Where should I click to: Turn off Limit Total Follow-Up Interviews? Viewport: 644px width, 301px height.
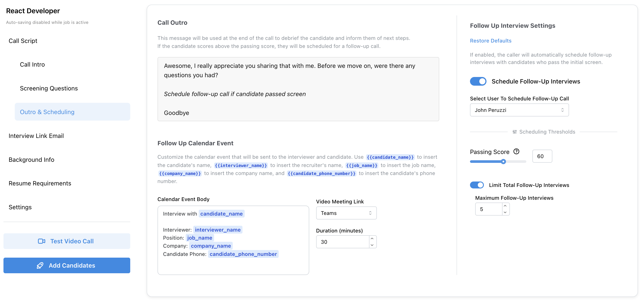tap(477, 185)
